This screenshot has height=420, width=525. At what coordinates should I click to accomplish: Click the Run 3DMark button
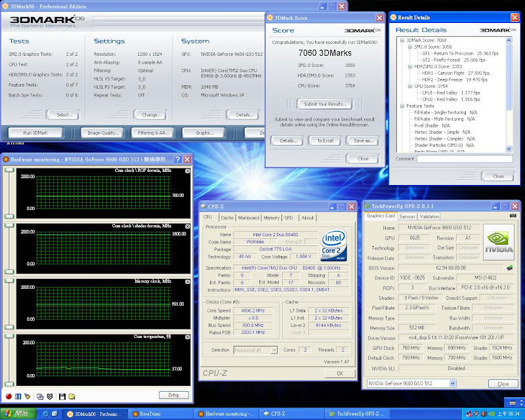coord(35,133)
